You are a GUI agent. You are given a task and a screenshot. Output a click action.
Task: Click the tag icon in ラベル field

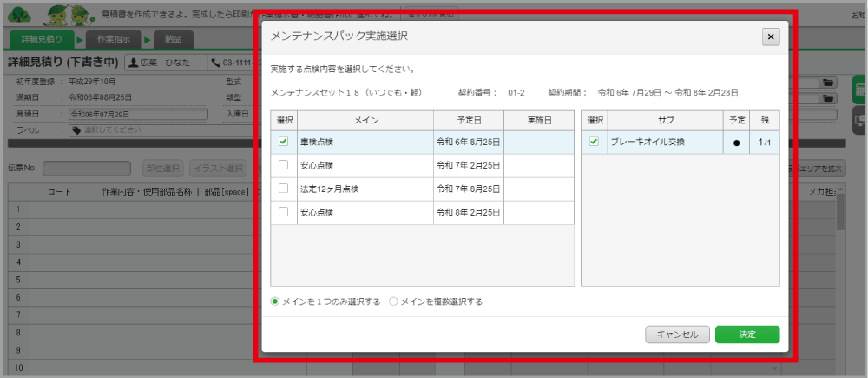(x=76, y=131)
